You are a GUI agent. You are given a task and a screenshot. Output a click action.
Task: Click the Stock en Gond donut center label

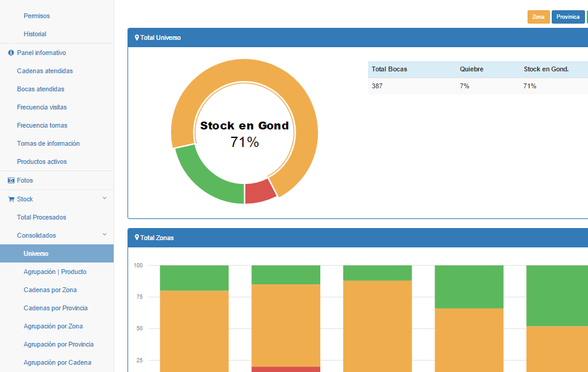click(x=245, y=125)
